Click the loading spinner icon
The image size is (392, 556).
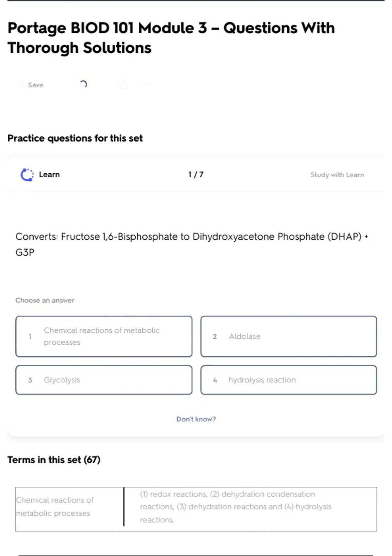click(x=83, y=84)
